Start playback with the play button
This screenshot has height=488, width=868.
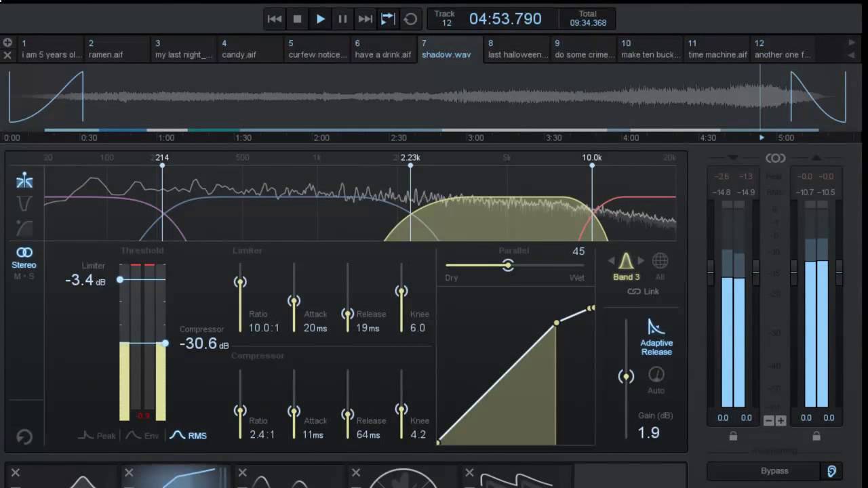pos(320,19)
